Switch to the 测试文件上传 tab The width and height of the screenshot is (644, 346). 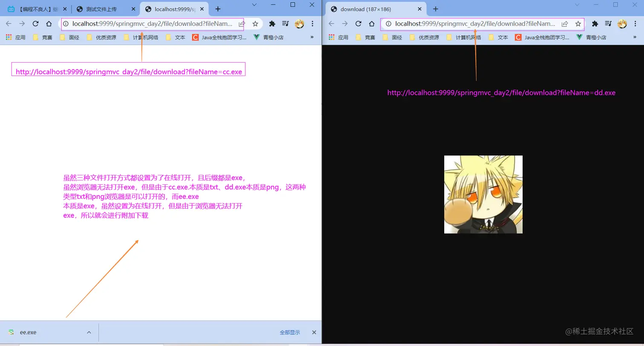103,9
